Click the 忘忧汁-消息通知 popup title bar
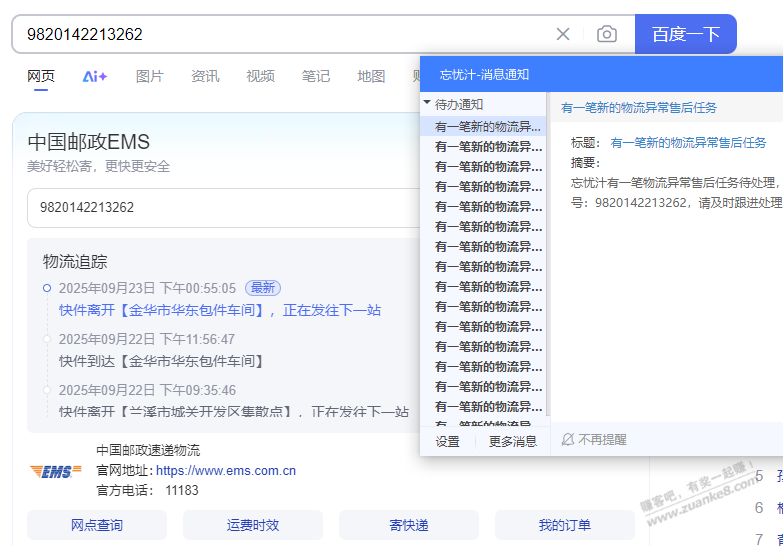Viewport: 783px width, 546px height. click(x=601, y=74)
